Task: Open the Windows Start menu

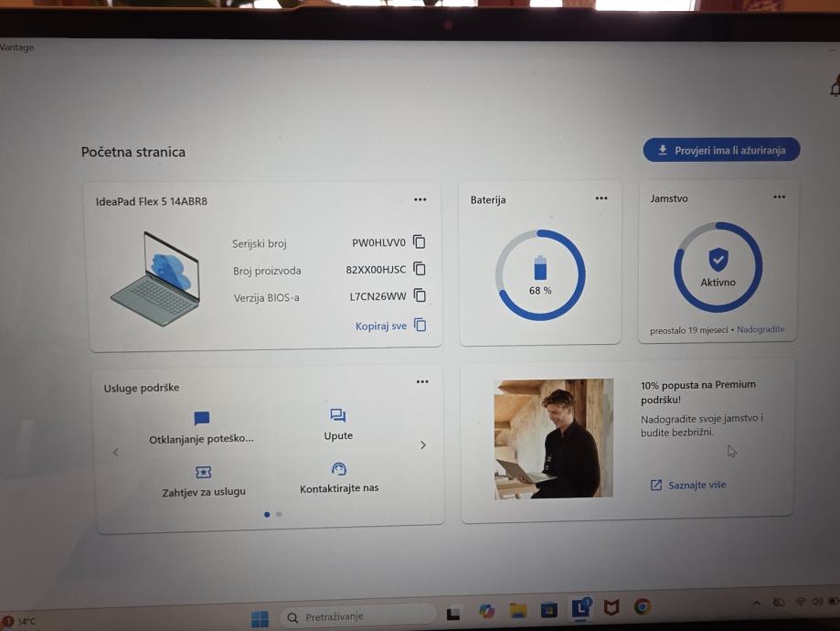Action: click(260, 619)
